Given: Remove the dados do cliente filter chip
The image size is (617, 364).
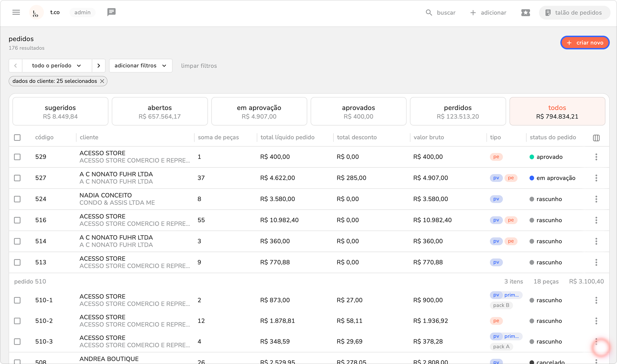Looking at the screenshot, I should (102, 81).
